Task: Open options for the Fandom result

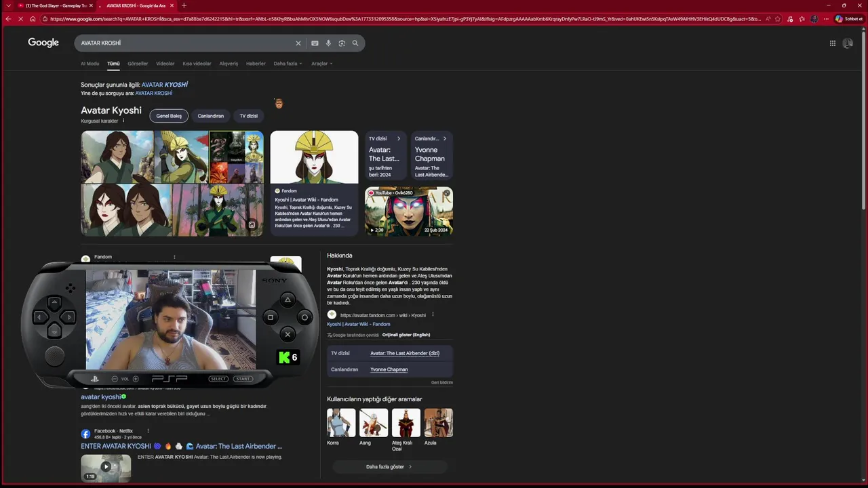Action: (x=174, y=257)
